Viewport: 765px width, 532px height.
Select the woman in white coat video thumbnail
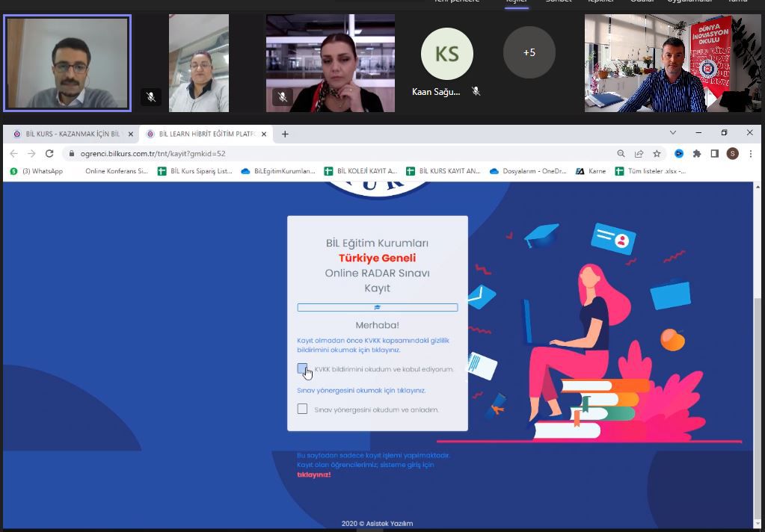tap(199, 64)
